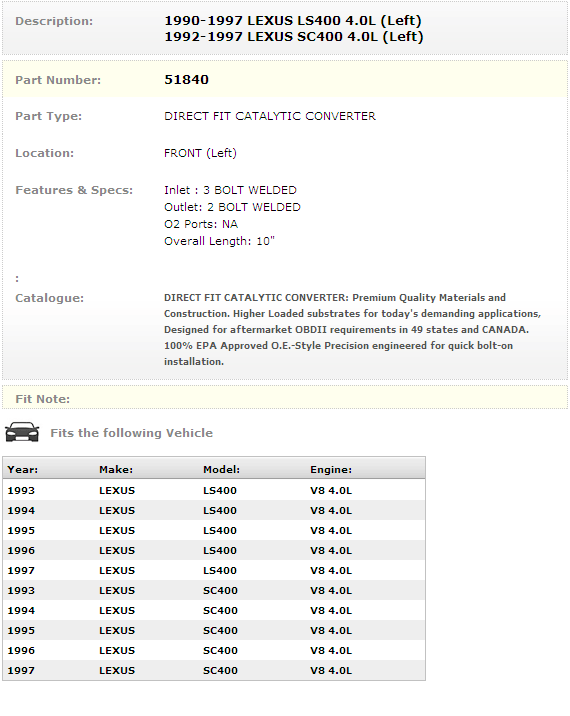
Task: Select part number 51840
Action: coord(186,79)
